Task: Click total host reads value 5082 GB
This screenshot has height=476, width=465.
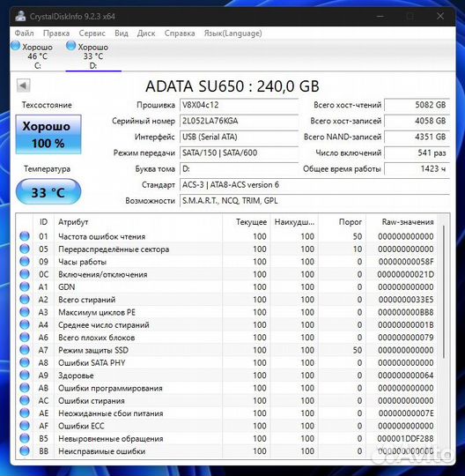Action: pos(417,105)
